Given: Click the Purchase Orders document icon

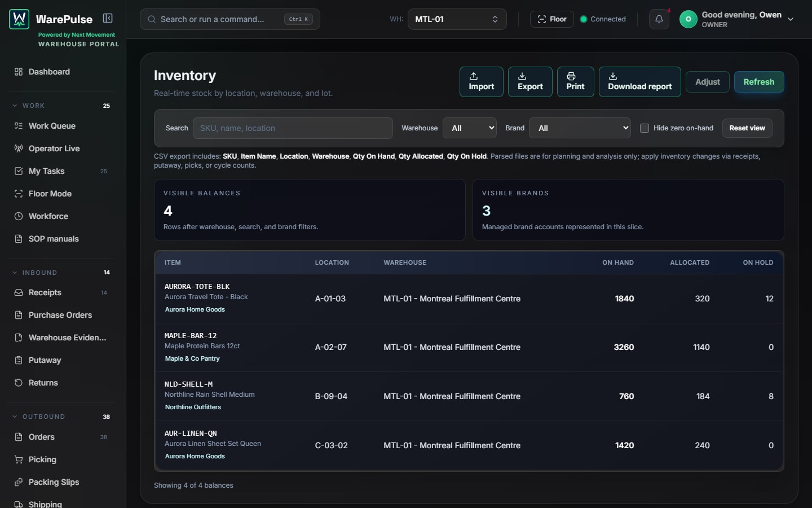Looking at the screenshot, I should (19, 315).
